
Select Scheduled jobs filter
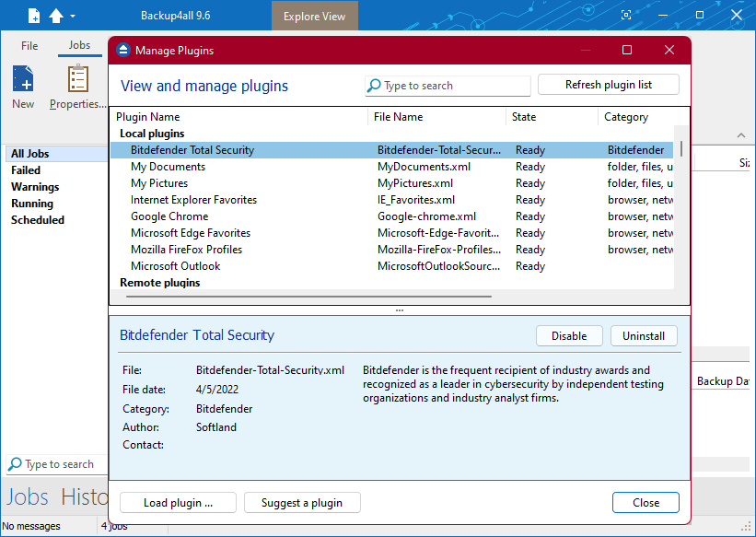[x=38, y=220]
